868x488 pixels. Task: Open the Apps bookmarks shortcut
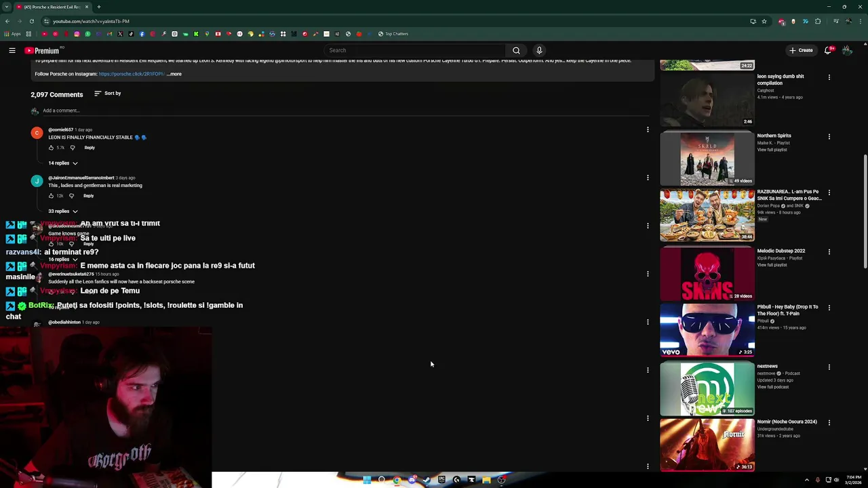click(12, 34)
